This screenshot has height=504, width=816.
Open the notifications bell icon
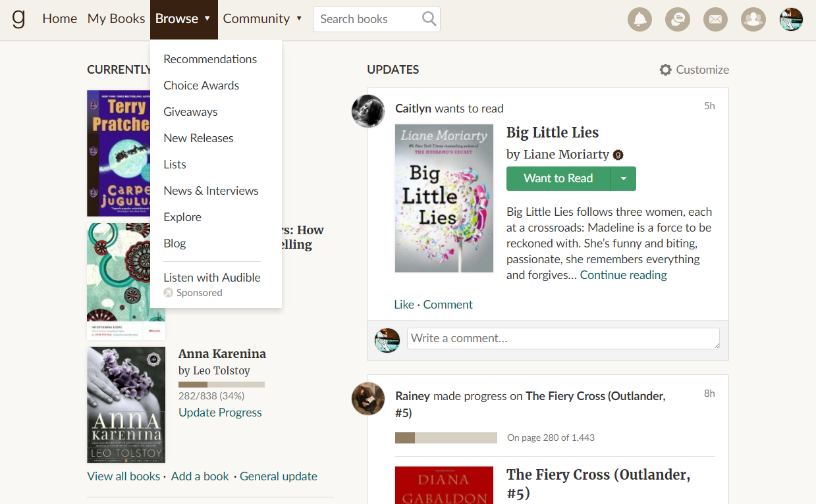point(639,19)
